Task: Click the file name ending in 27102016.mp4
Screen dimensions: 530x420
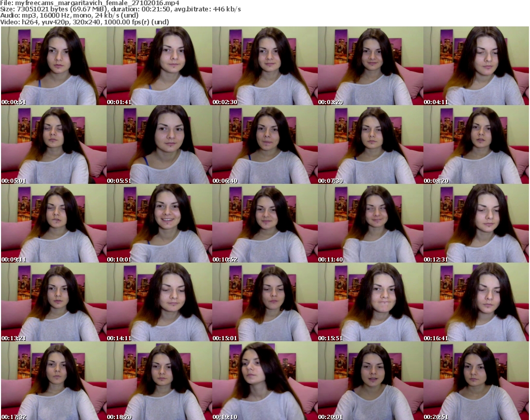Action: click(97, 3)
